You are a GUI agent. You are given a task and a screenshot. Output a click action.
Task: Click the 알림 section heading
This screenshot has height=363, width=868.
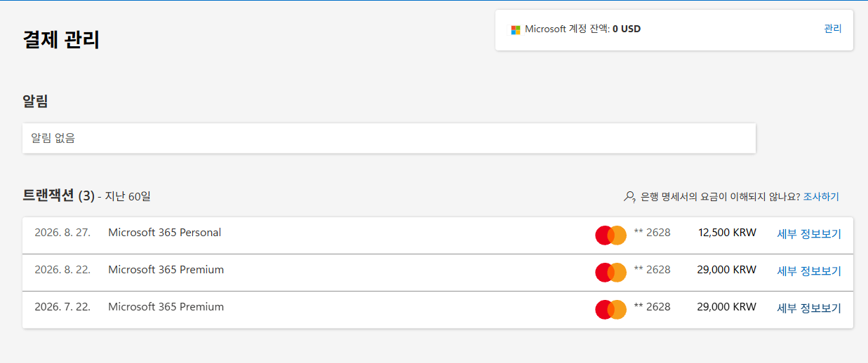[35, 101]
